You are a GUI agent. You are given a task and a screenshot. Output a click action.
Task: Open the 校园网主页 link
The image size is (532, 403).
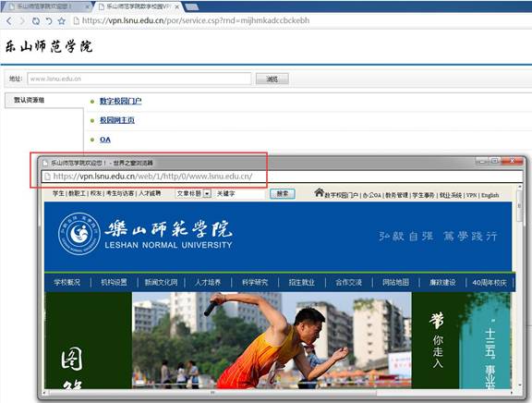click(117, 120)
